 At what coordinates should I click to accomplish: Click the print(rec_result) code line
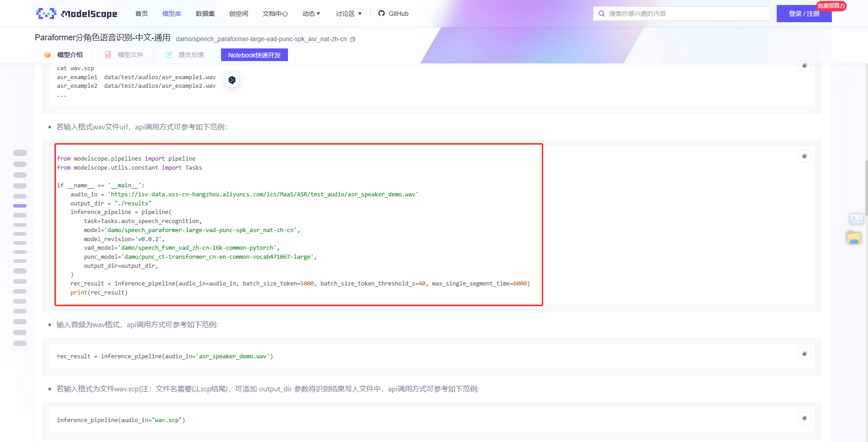click(99, 293)
